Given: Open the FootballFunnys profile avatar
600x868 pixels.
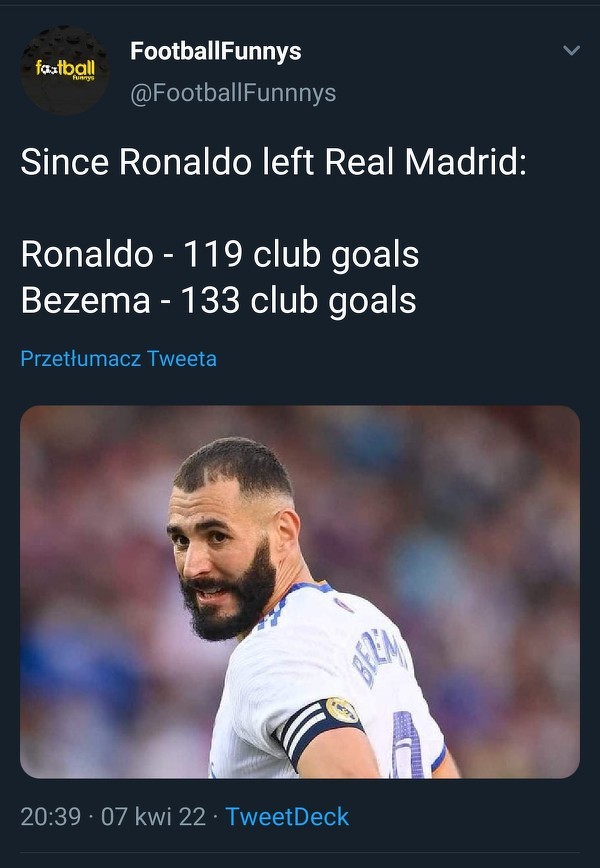Looking at the screenshot, I should click(65, 71).
